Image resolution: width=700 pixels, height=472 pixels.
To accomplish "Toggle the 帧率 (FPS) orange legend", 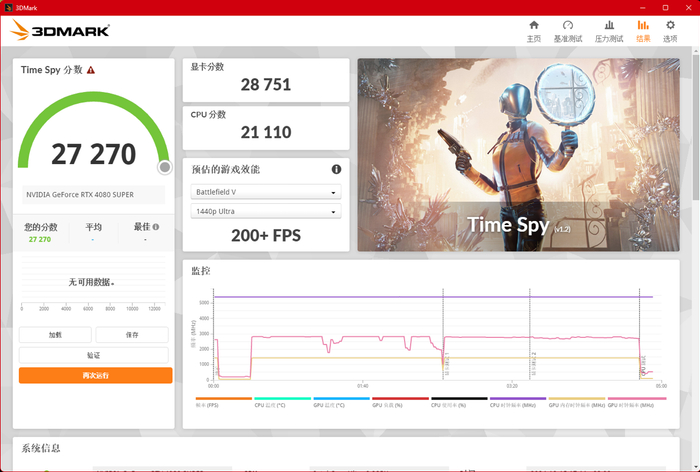I will (x=223, y=402).
